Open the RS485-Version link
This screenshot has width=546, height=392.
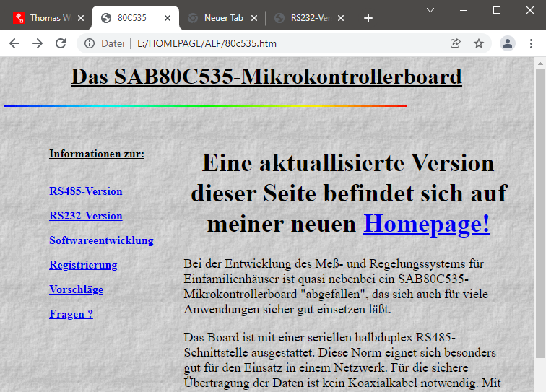click(85, 191)
